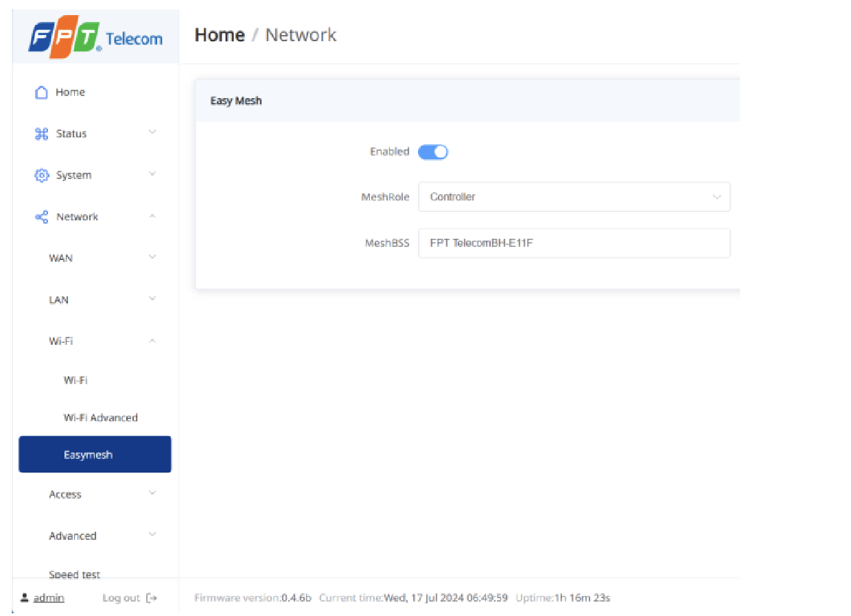Screen dimensions: 851x616
Task: Click the Current time text in footer
Action: click(413, 598)
